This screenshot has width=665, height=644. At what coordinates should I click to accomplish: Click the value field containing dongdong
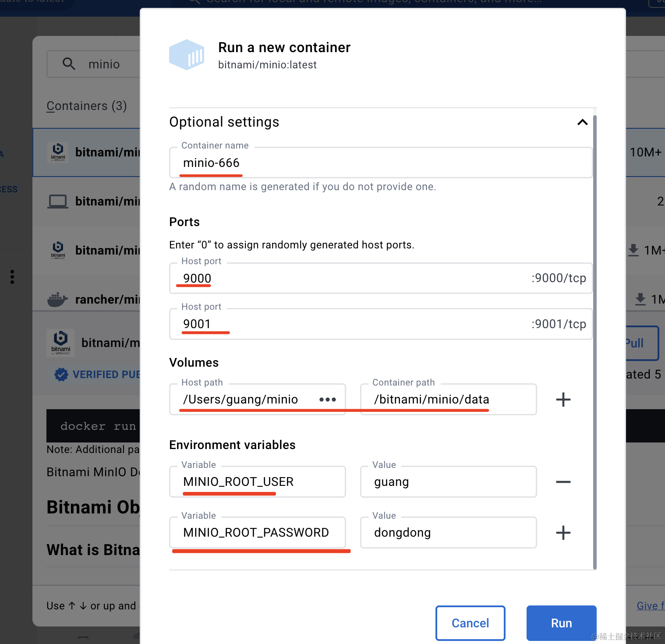tap(448, 533)
